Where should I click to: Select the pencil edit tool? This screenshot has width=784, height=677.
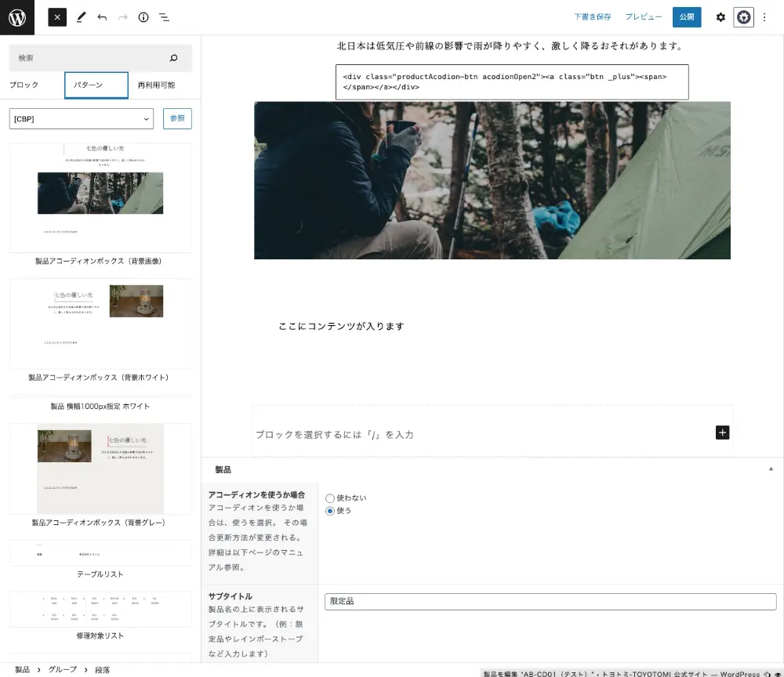point(81,17)
